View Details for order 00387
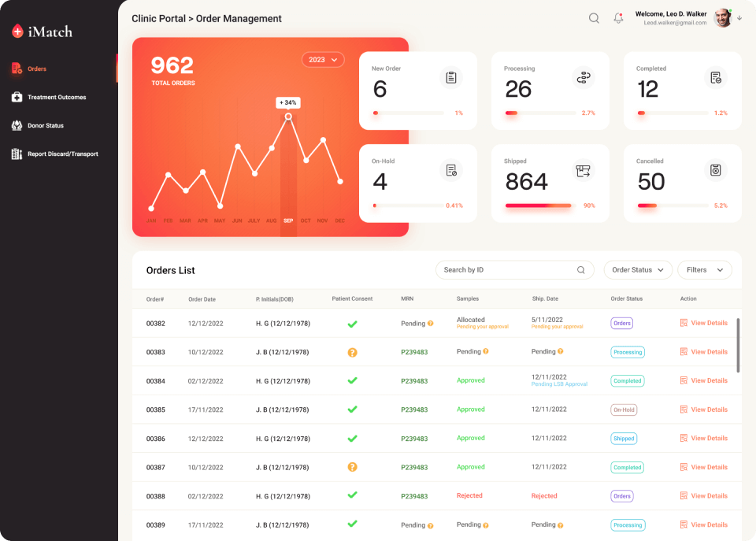This screenshot has width=756, height=541. click(704, 467)
